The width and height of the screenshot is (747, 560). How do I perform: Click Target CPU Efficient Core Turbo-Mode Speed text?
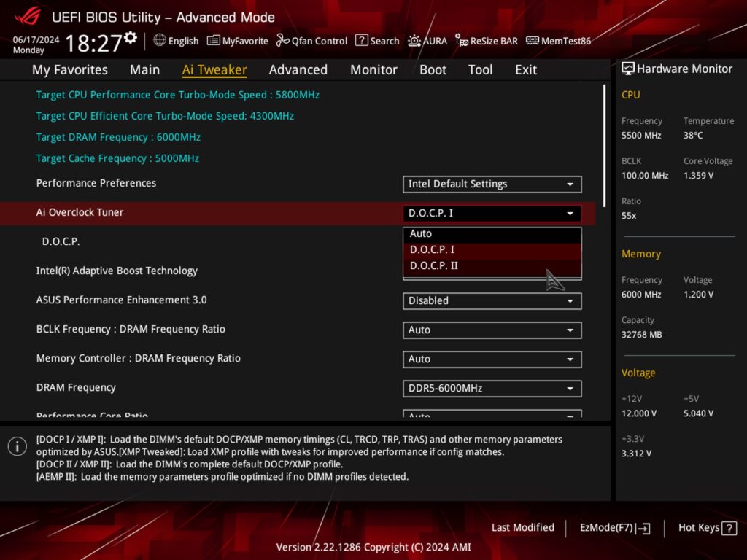click(x=165, y=116)
